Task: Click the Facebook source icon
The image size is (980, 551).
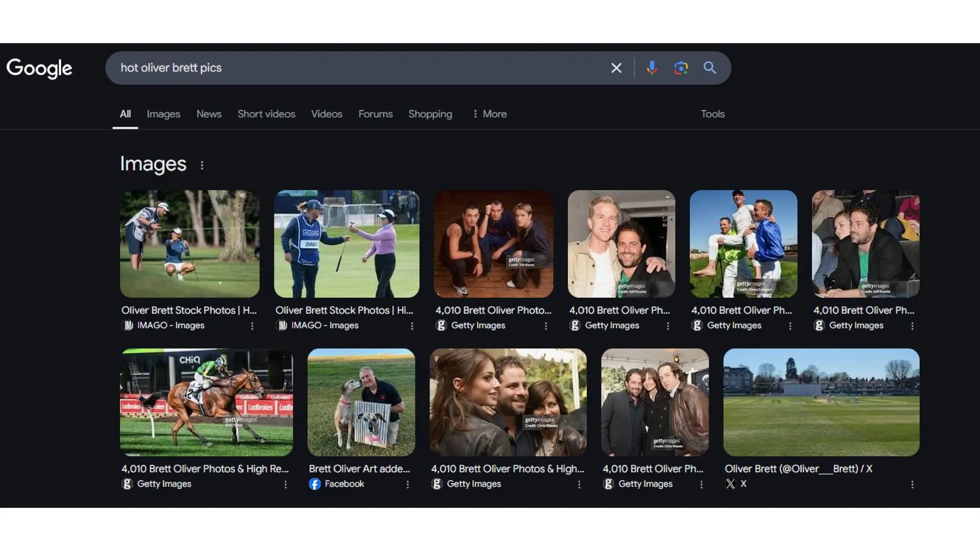Action: coord(314,484)
